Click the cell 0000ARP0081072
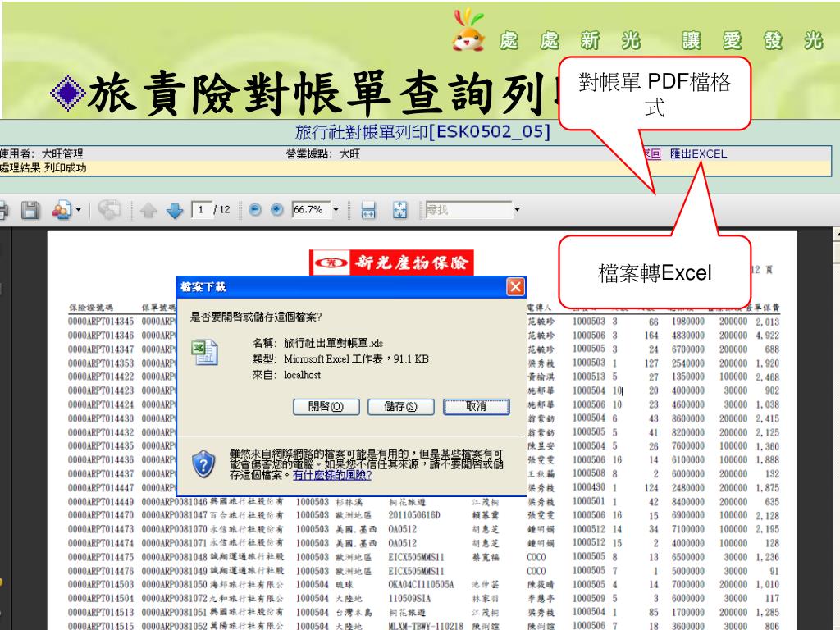The height and width of the screenshot is (630, 840). click(174, 598)
